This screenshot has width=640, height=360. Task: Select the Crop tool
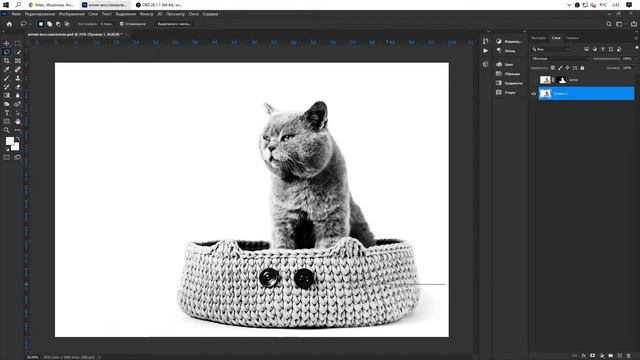(x=7, y=60)
